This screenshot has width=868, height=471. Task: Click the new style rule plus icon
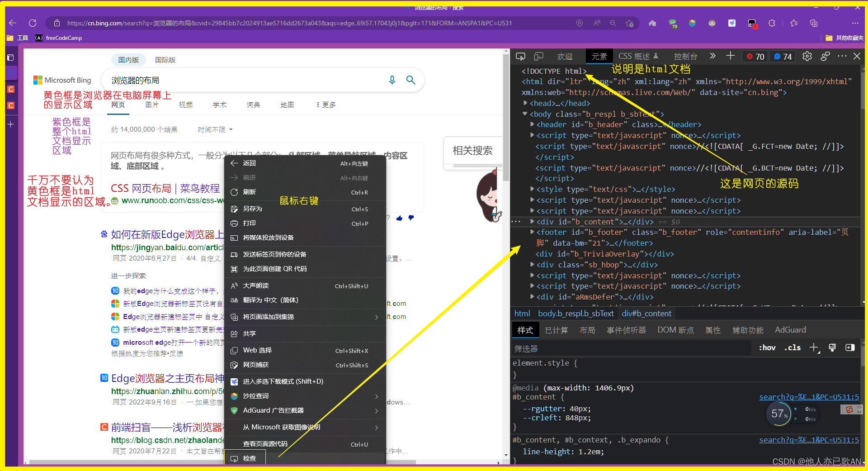[814, 347]
